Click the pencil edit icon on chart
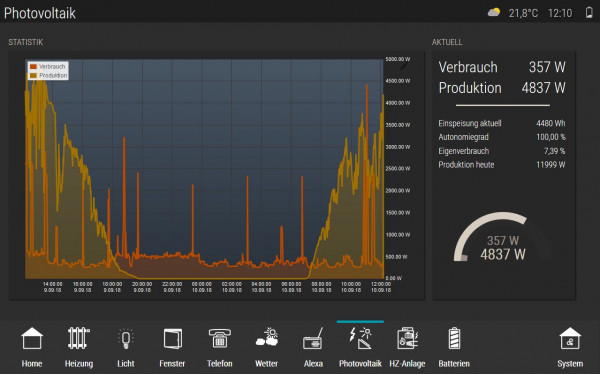This screenshot has width=600, height=374. point(404,66)
